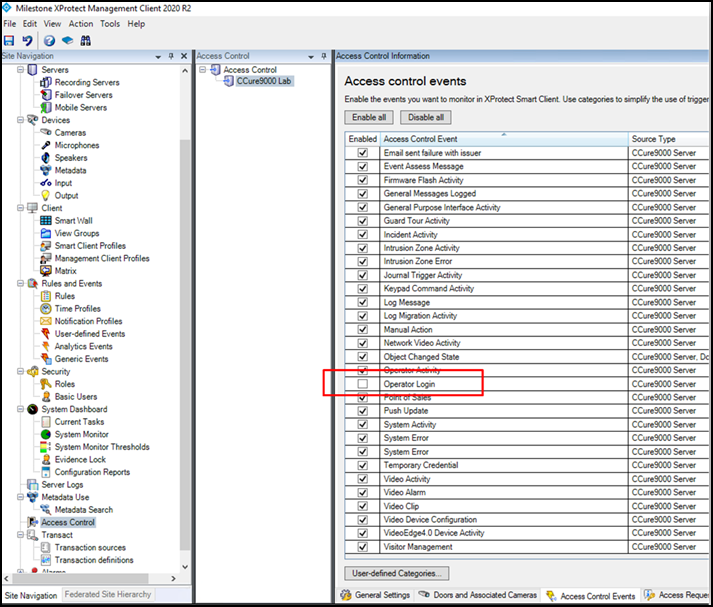The image size is (713, 607).
Task: Open User-defined Categories dialog
Action: coord(397,573)
